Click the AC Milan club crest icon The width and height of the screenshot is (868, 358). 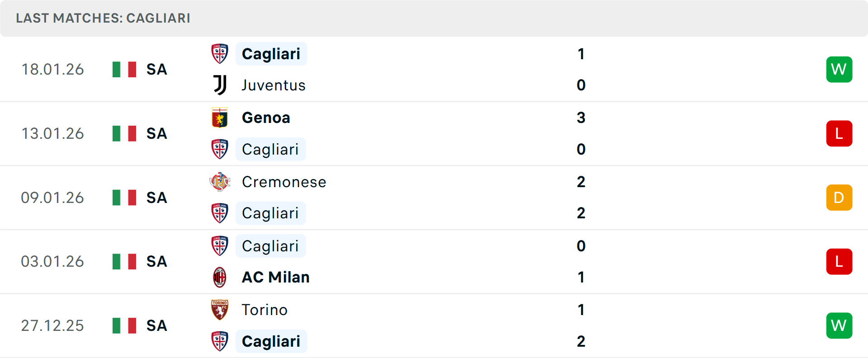click(x=220, y=277)
